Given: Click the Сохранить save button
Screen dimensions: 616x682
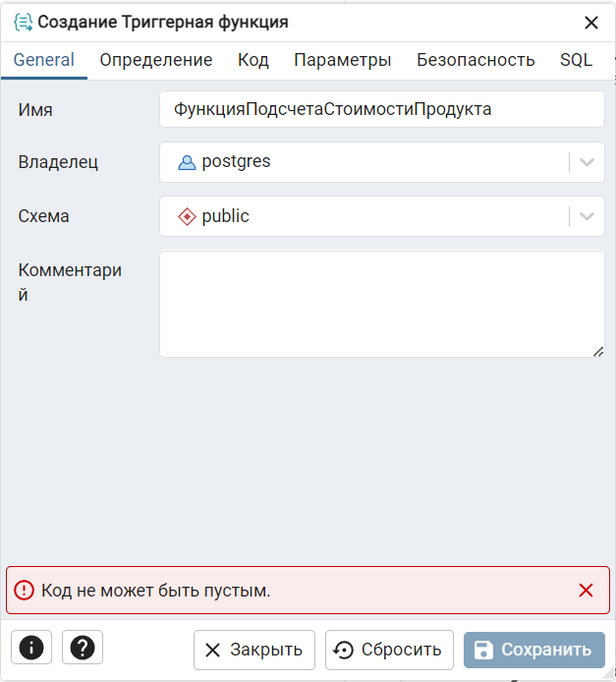Looking at the screenshot, I should [x=534, y=650].
